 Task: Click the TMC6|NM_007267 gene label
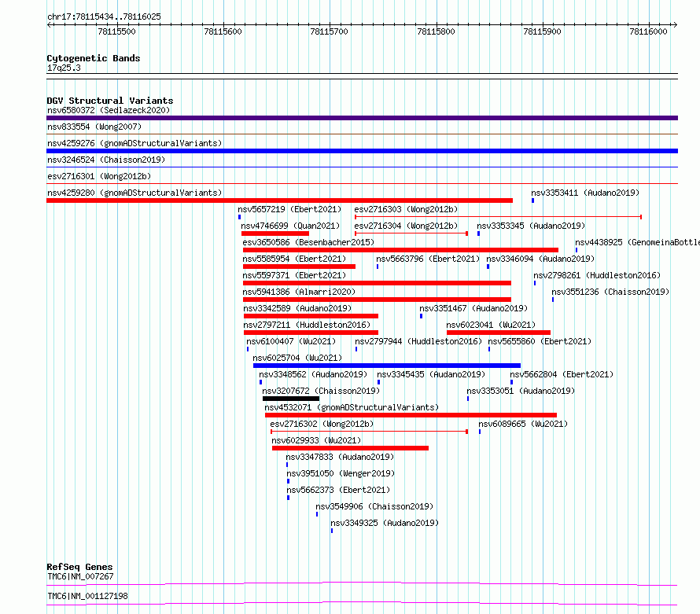(x=80, y=576)
